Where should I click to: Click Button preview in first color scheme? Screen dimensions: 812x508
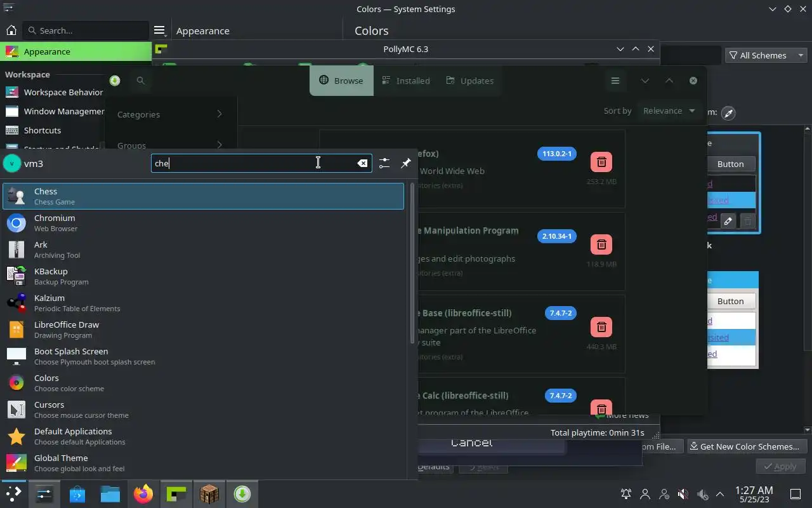730,164
